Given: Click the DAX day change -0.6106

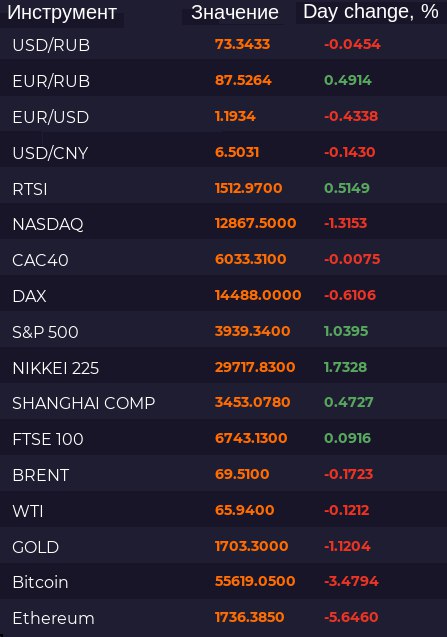Looking at the screenshot, I should pos(350,295).
